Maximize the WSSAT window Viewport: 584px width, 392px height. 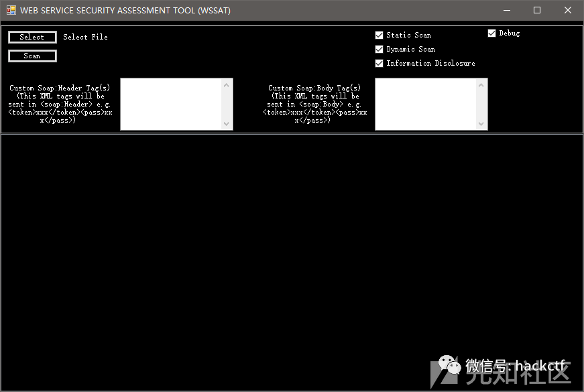click(x=537, y=10)
